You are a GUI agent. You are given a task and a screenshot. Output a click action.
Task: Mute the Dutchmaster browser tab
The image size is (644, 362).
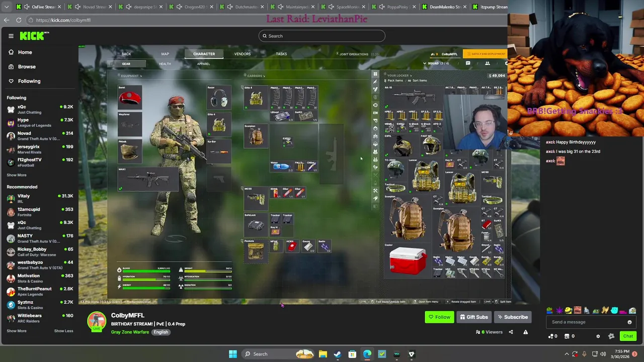pos(230,7)
